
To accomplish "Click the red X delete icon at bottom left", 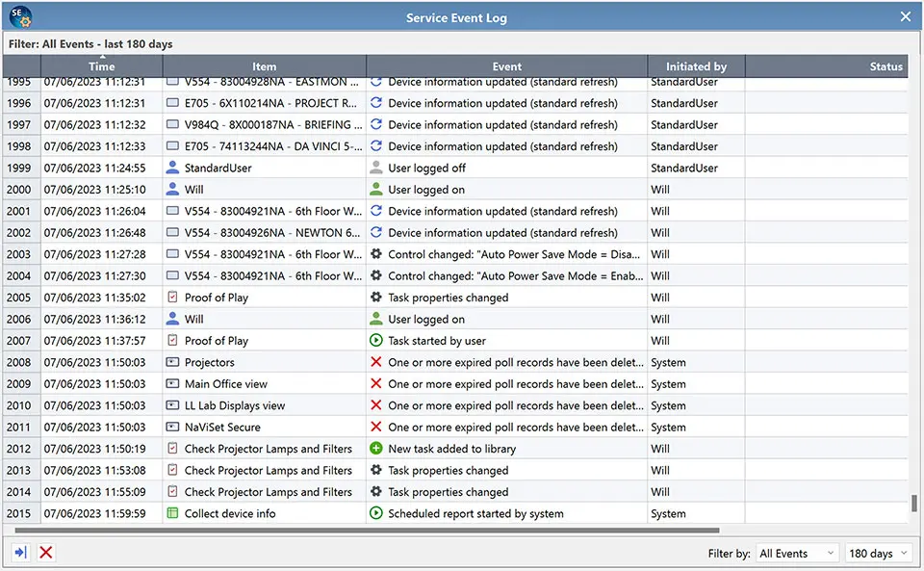I will pyautogui.click(x=45, y=552).
